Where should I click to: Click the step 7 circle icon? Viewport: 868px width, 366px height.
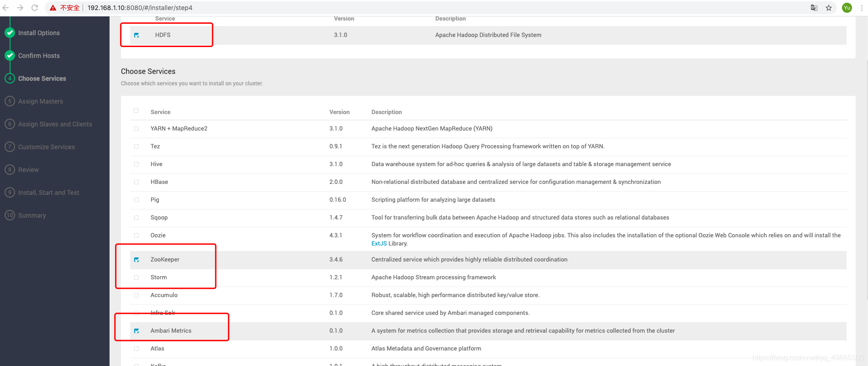(10, 147)
